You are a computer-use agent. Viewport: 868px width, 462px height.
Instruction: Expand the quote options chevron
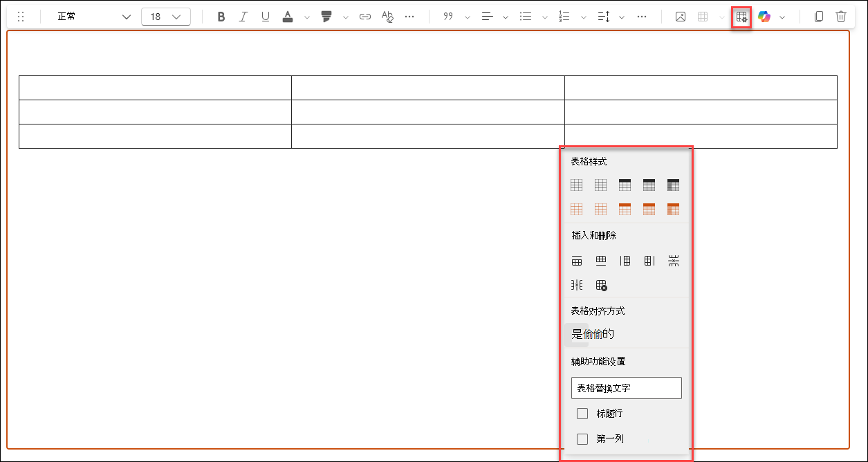click(x=468, y=17)
